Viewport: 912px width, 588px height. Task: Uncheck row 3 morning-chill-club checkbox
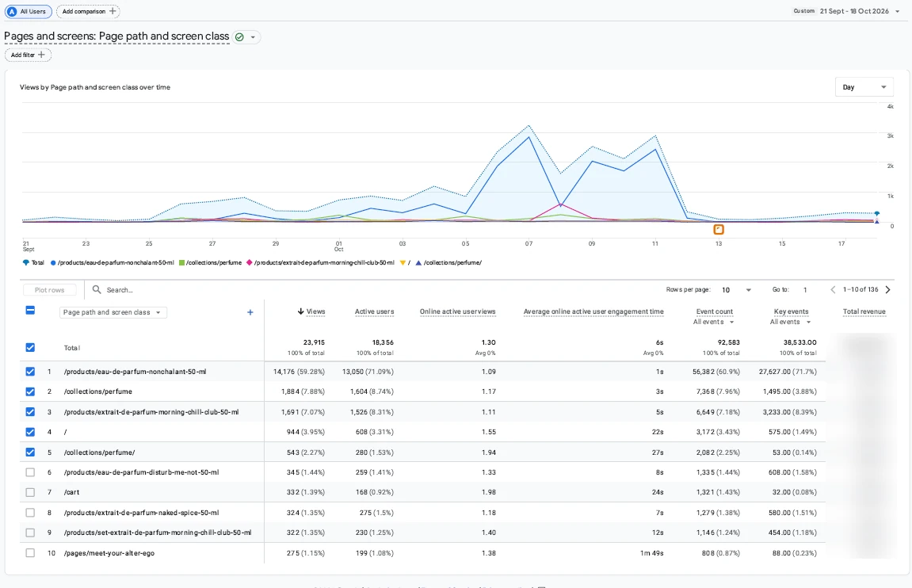30,412
